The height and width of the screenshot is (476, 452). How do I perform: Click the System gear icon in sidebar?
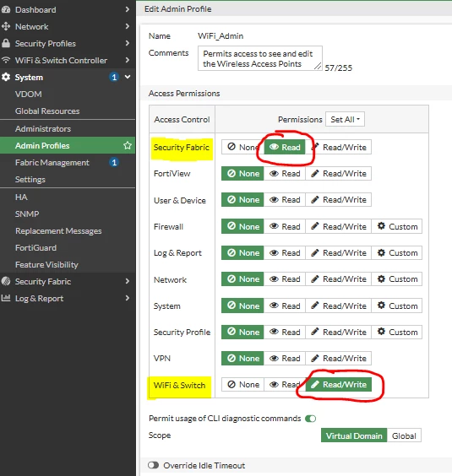click(x=6, y=77)
